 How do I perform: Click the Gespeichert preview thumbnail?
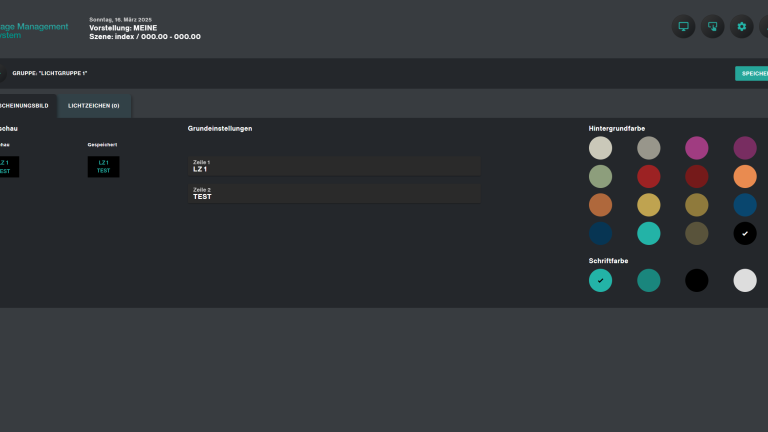103,167
